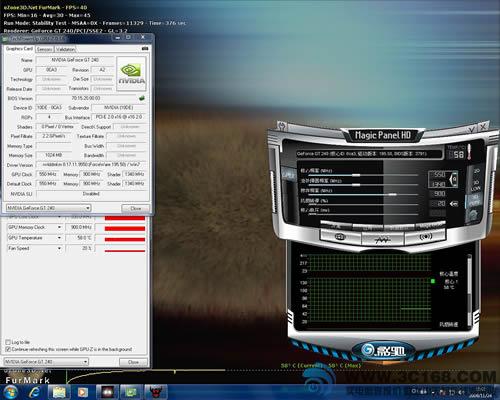This screenshot has height=400, width=500.
Task: Click the monitor icon button in Magic Panel
Action: [340, 237]
